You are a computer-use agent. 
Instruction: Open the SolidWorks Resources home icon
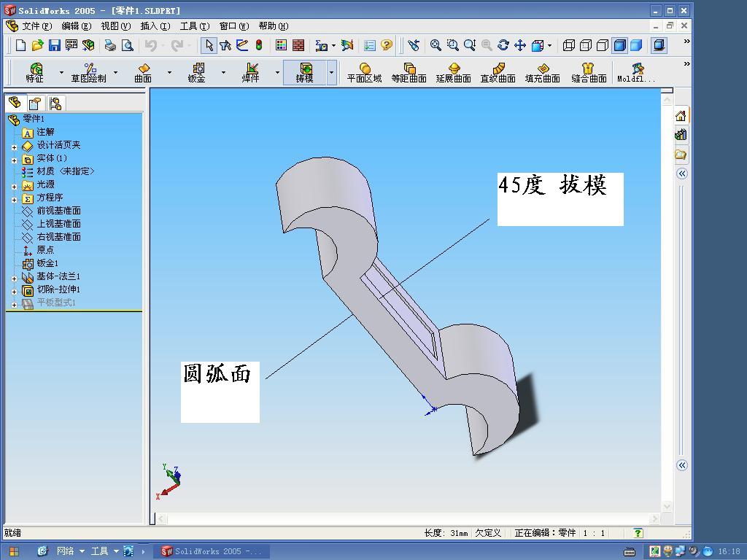pyautogui.click(x=681, y=116)
